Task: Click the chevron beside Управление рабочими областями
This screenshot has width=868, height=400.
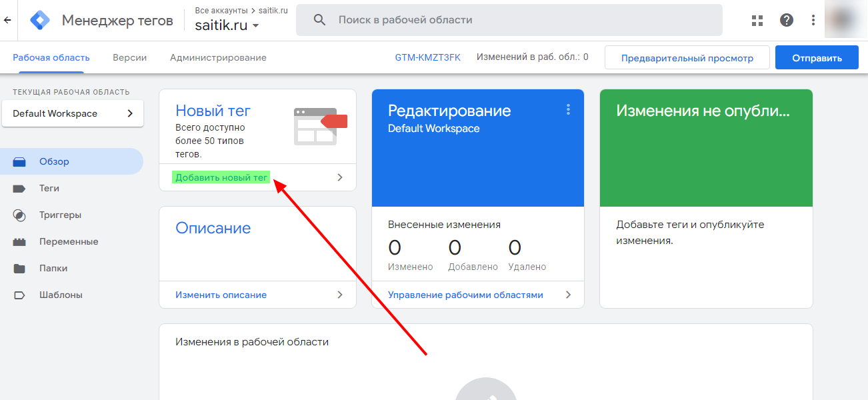Action: tap(568, 295)
